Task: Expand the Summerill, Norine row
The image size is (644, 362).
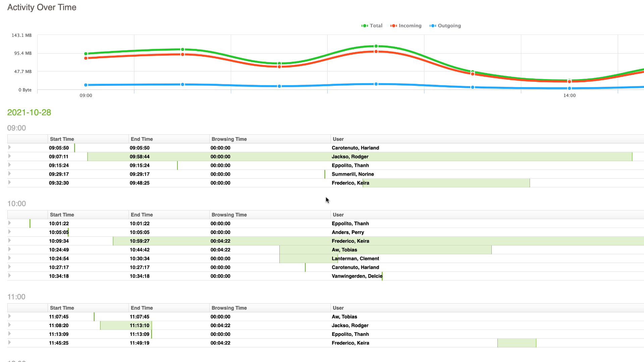Action: click(9, 174)
